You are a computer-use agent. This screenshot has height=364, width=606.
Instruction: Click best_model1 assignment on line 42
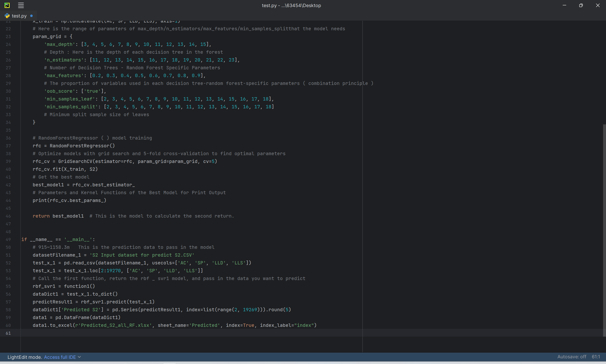click(x=84, y=185)
